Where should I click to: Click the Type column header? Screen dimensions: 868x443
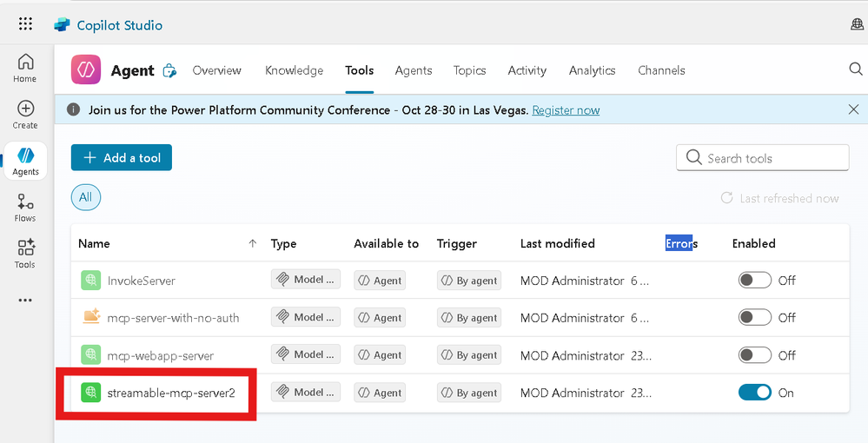coord(283,243)
